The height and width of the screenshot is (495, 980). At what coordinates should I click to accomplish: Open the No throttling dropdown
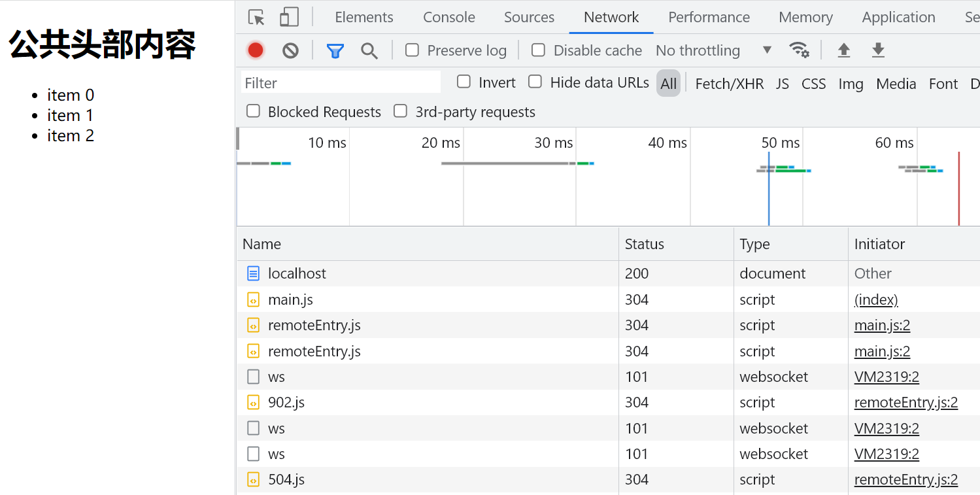pyautogui.click(x=713, y=50)
